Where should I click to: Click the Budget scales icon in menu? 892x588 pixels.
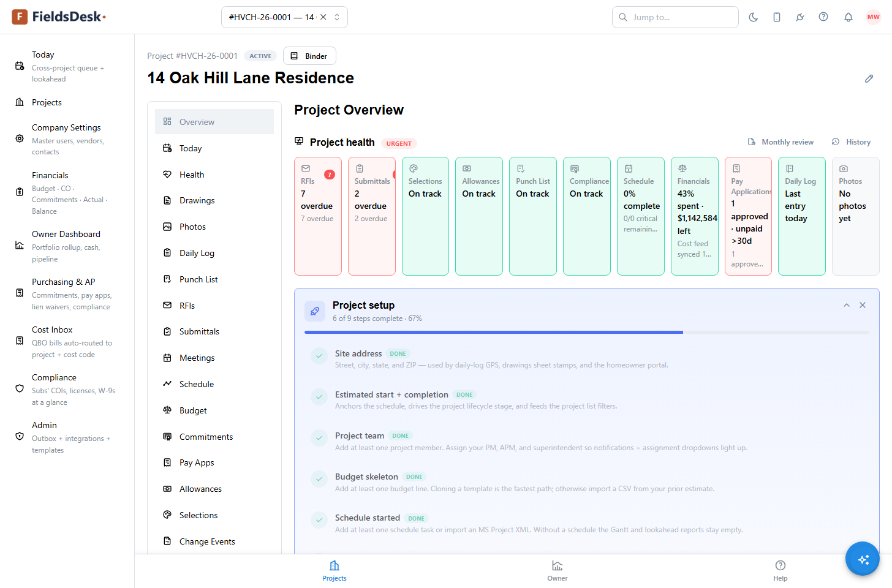click(x=167, y=410)
